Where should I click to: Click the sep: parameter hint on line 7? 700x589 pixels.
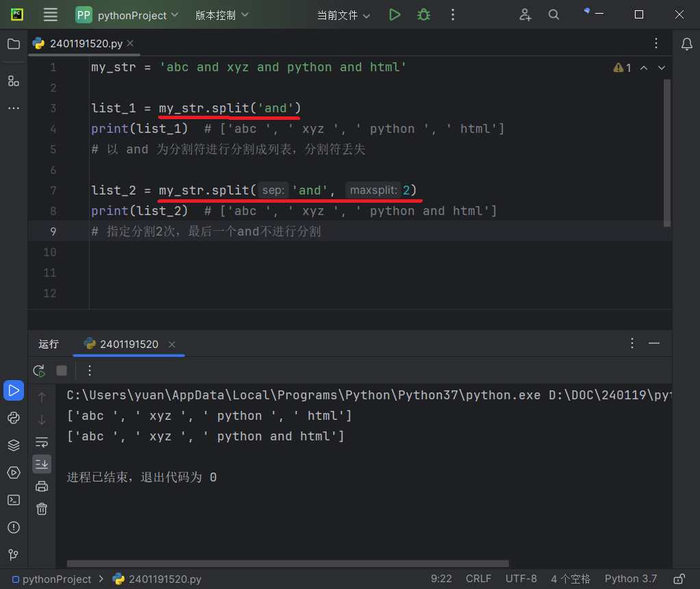pyautogui.click(x=273, y=190)
